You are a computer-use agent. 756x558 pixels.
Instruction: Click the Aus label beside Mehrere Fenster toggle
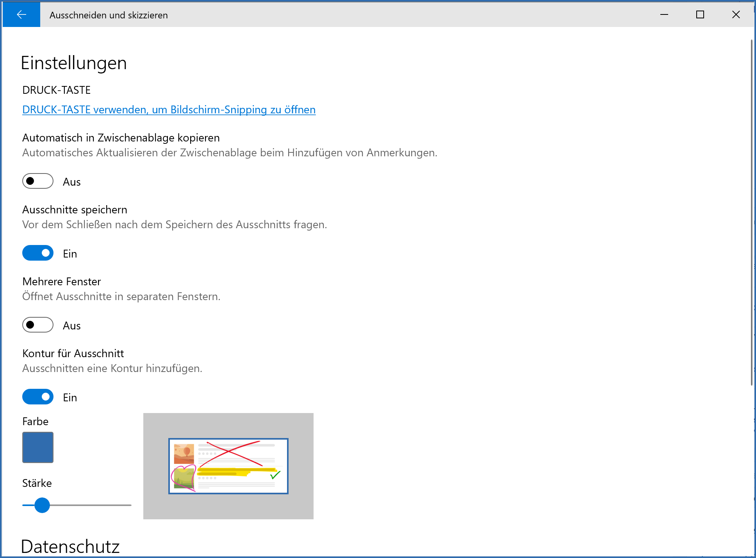72,326
